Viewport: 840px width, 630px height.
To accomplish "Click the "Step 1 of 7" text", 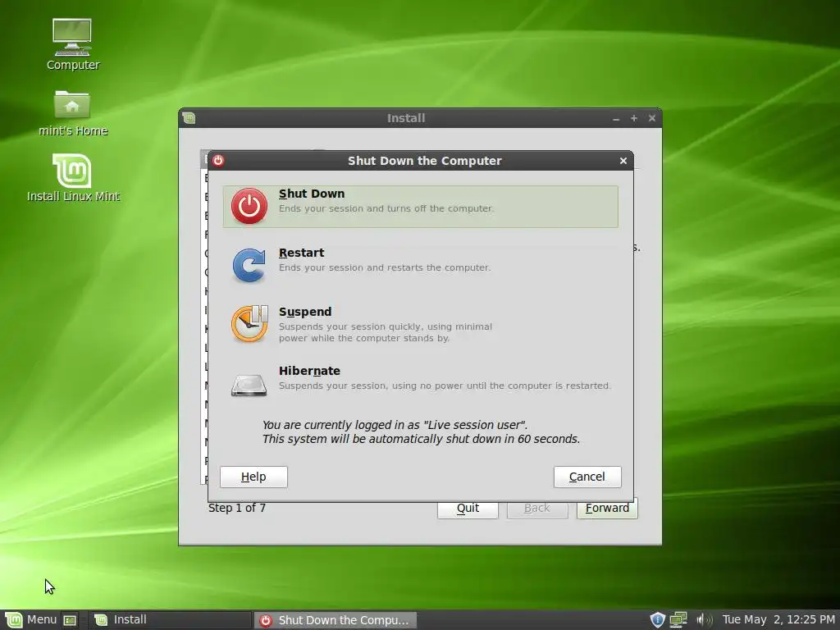I will pos(237,508).
